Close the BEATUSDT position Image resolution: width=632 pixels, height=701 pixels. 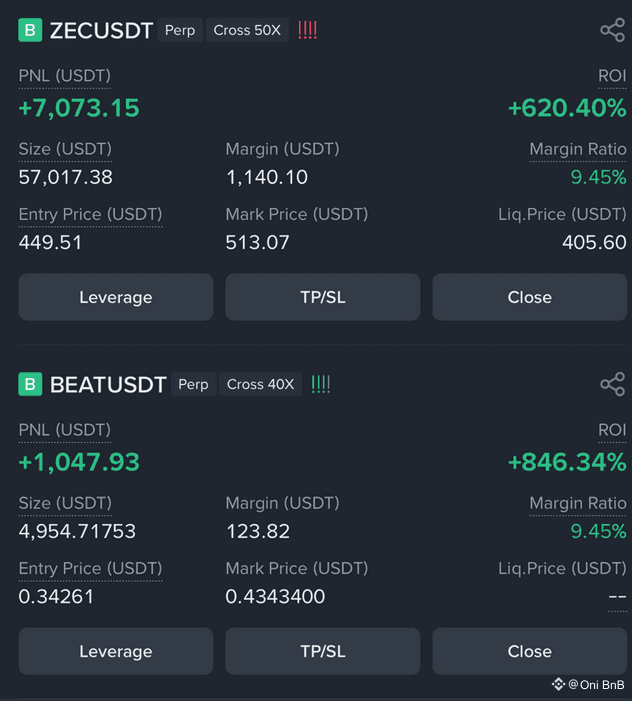[x=530, y=651]
